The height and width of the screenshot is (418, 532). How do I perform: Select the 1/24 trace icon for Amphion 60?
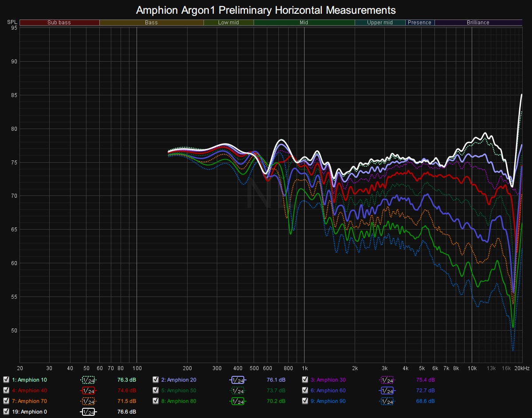pos(387,391)
